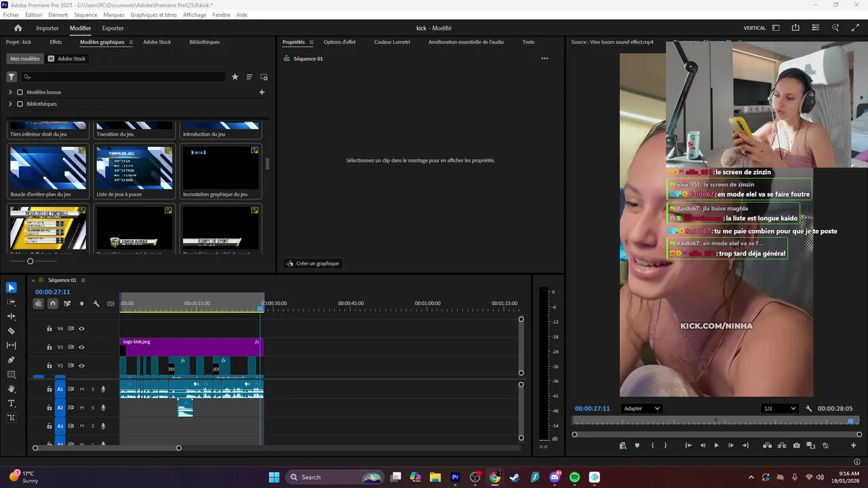This screenshot has width=868, height=488.
Task: Go to Out point in Program monitor
Action: point(745,445)
